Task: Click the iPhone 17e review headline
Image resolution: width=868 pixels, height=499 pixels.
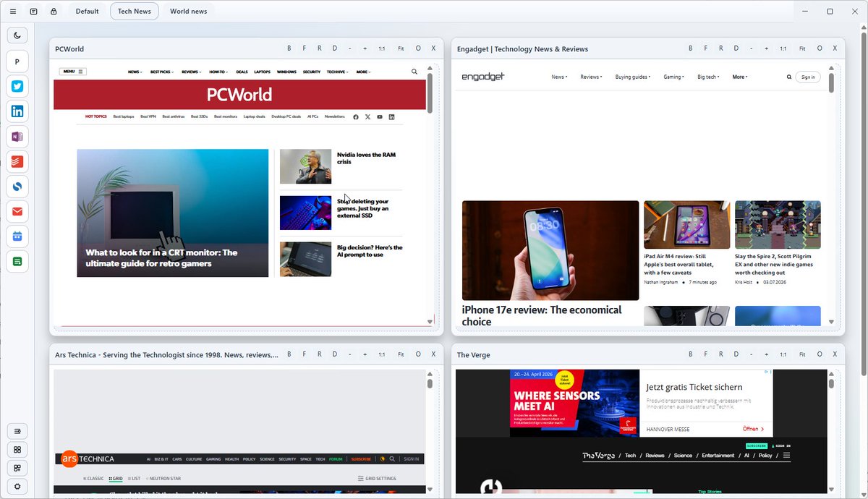Action: (542, 315)
